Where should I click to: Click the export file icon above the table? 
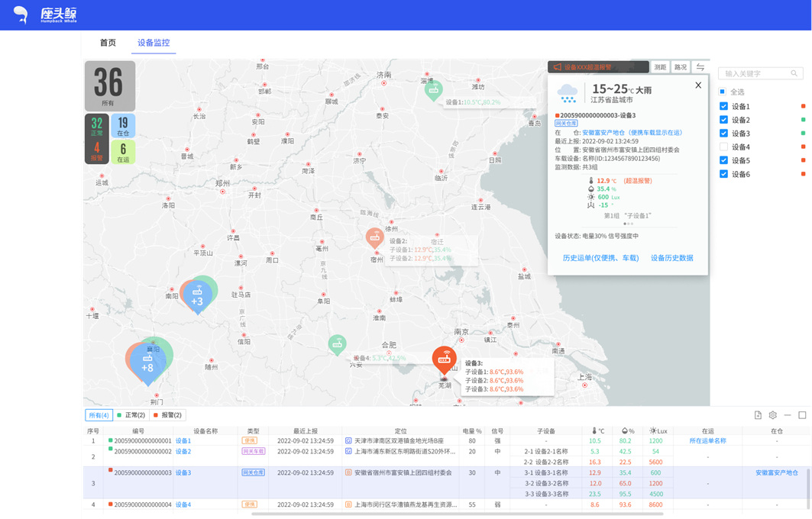[x=758, y=415]
